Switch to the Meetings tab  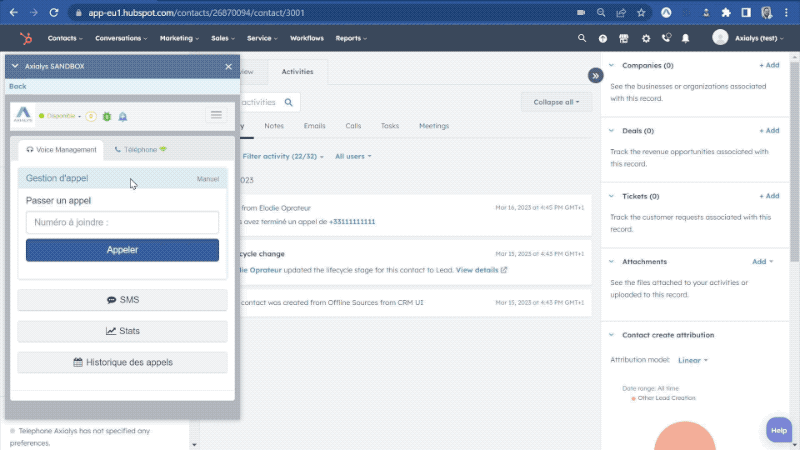click(434, 126)
